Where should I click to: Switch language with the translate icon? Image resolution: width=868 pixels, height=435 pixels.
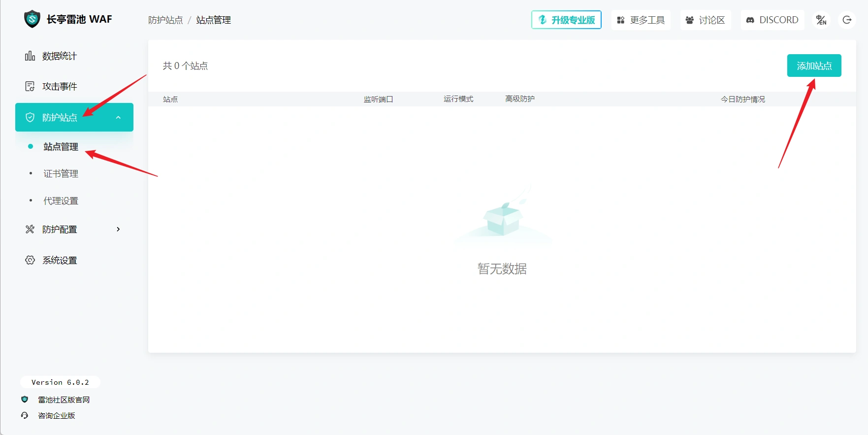821,20
